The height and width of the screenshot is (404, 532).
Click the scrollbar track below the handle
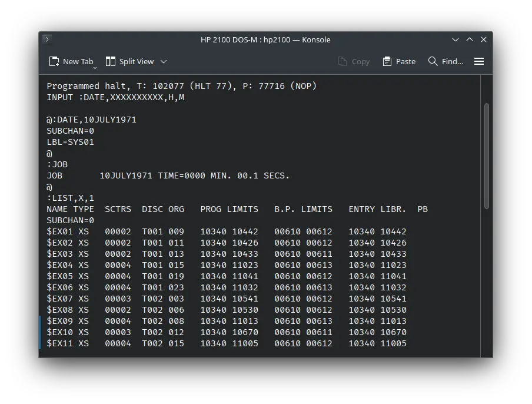click(x=487, y=283)
